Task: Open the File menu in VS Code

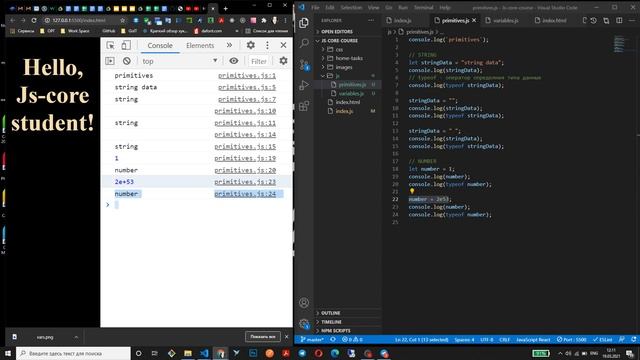Action: 315,7
